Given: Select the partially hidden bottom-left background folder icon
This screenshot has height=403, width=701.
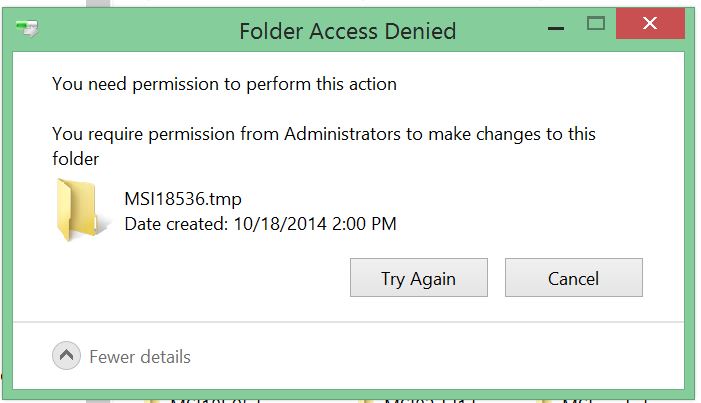Looking at the screenshot, I should tap(151, 400).
